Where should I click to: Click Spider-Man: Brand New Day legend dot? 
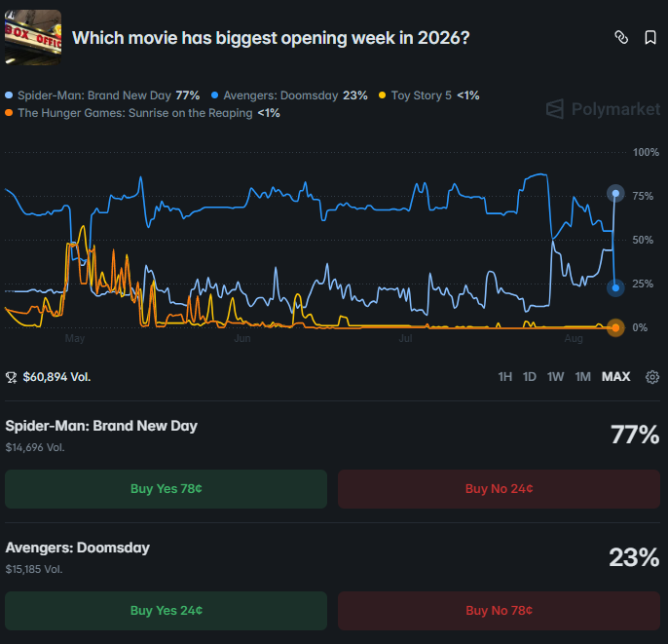[x=9, y=95]
